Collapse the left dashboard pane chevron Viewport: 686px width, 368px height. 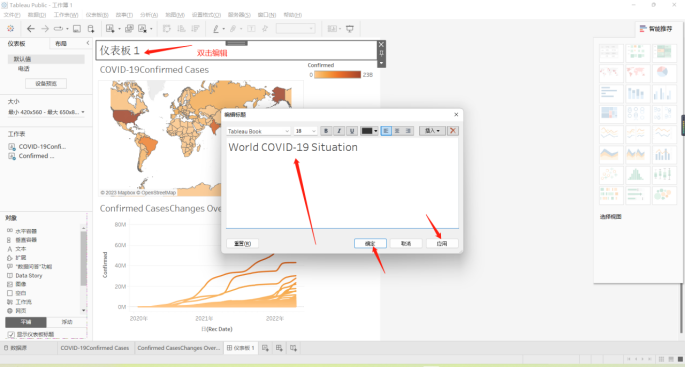[88, 43]
